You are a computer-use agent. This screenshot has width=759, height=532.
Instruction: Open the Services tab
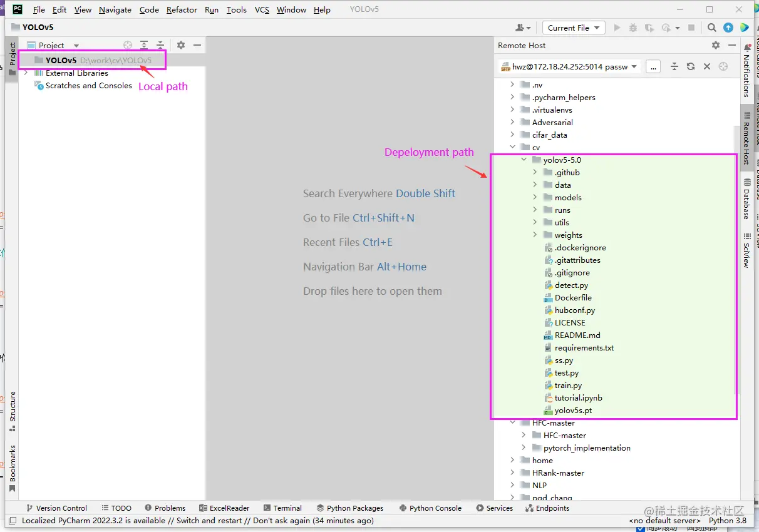point(495,508)
